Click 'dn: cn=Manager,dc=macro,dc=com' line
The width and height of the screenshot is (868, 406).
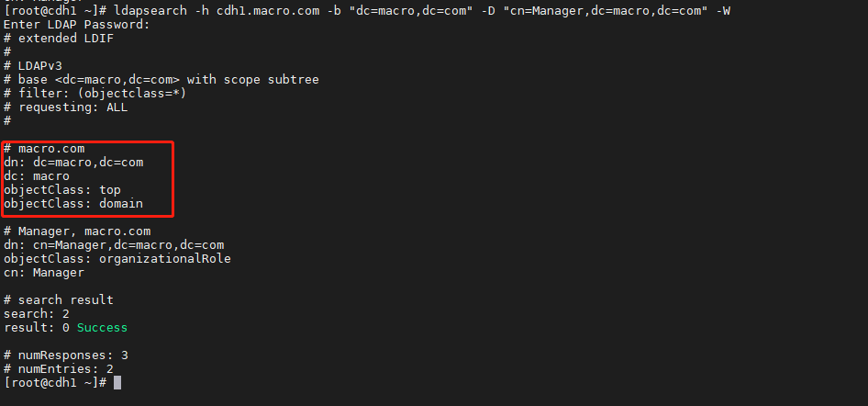click(114, 245)
